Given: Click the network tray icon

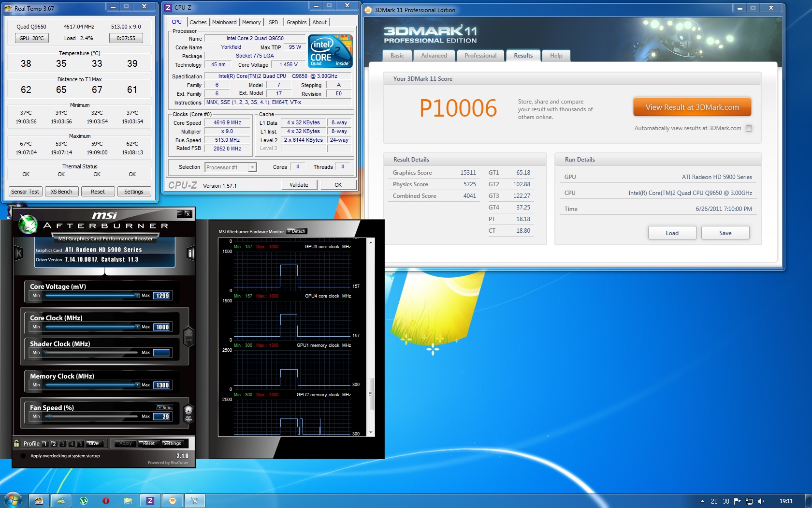Looking at the screenshot, I should click(749, 501).
